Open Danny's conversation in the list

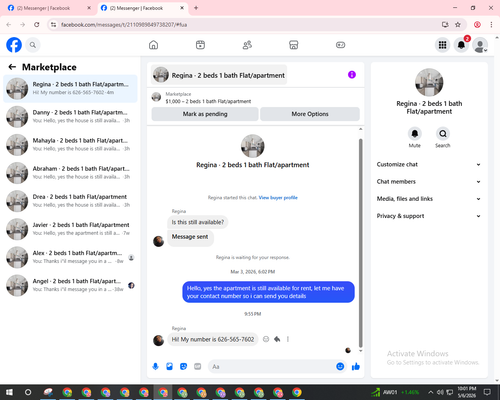(70, 117)
